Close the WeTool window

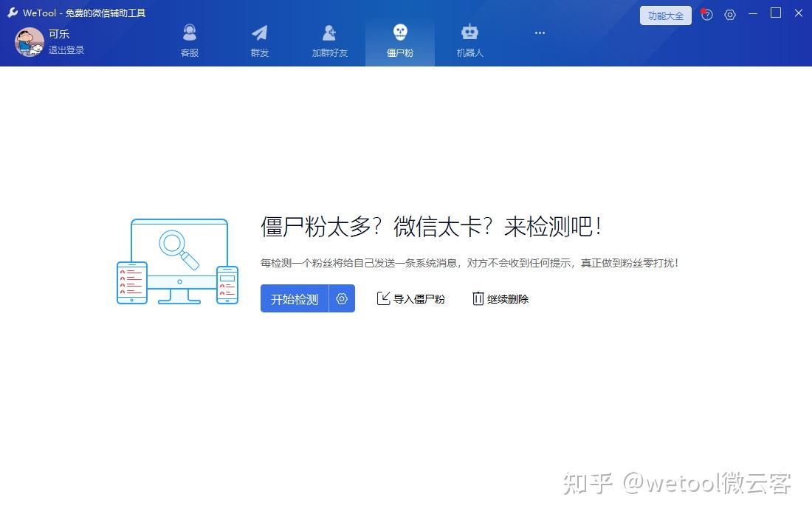click(799, 13)
